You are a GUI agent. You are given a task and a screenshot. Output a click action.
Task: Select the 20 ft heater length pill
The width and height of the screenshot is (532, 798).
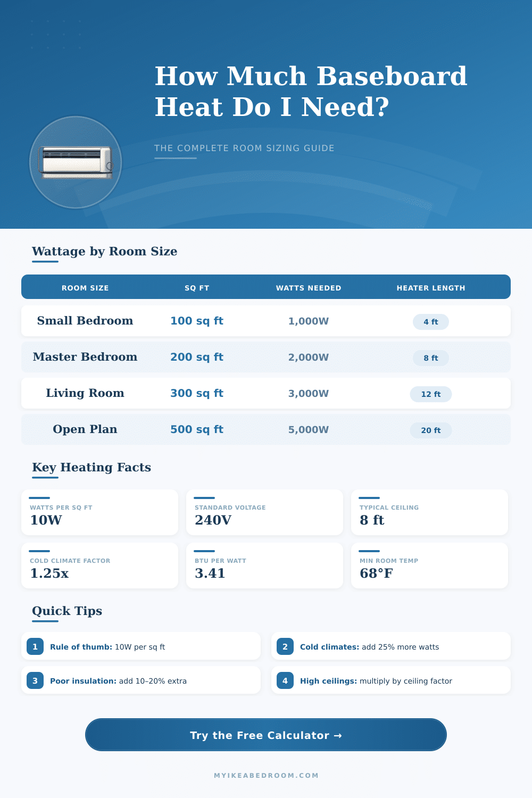[430, 430]
